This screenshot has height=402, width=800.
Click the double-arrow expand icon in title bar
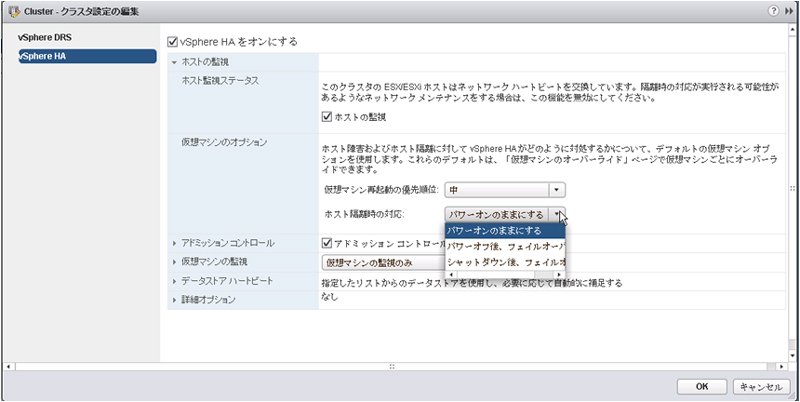788,11
